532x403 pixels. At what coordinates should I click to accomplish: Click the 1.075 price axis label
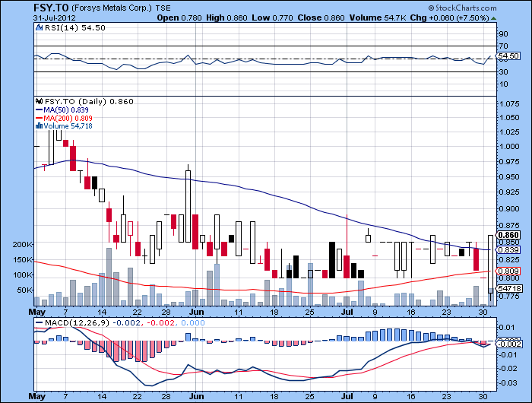coord(510,104)
